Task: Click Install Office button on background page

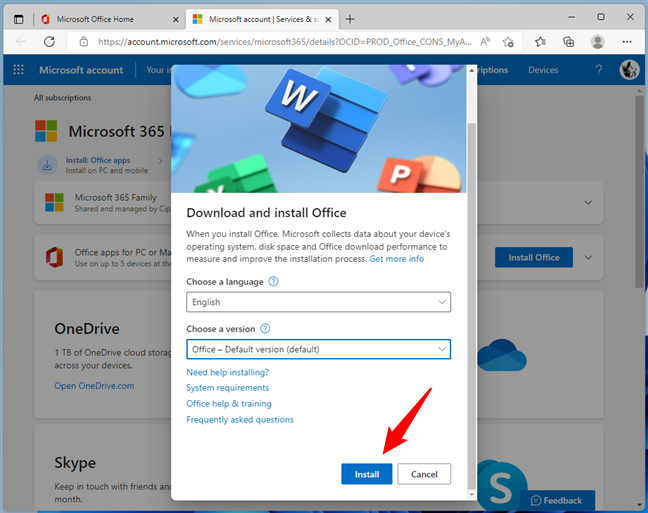Action: 534,258
